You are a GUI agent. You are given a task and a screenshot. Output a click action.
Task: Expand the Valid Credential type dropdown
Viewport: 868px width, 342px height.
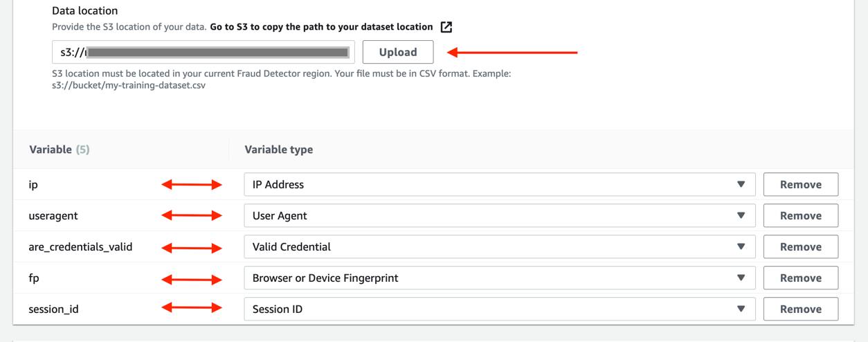pyautogui.click(x=499, y=247)
